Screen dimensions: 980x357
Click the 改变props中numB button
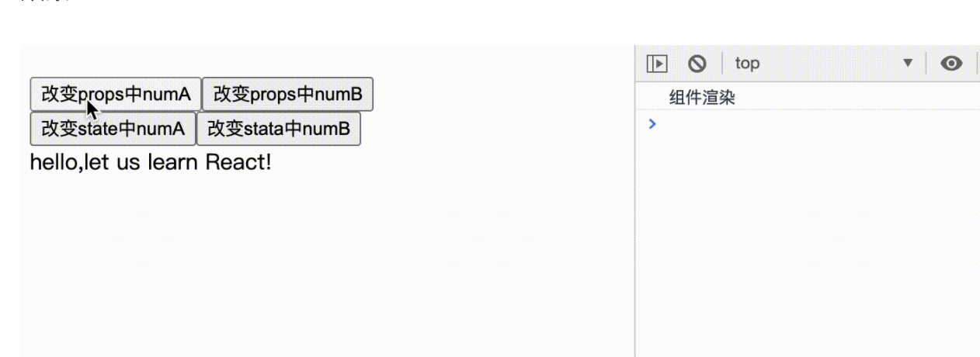[x=287, y=95]
